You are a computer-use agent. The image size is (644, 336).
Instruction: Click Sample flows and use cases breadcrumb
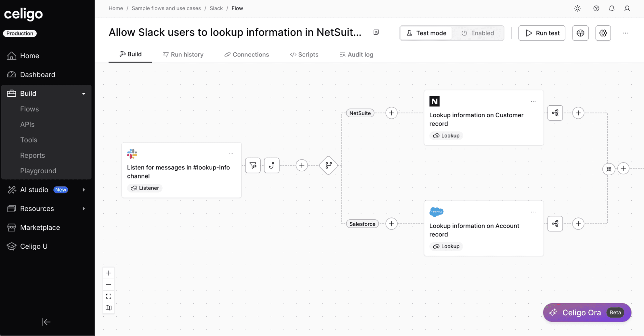166,8
